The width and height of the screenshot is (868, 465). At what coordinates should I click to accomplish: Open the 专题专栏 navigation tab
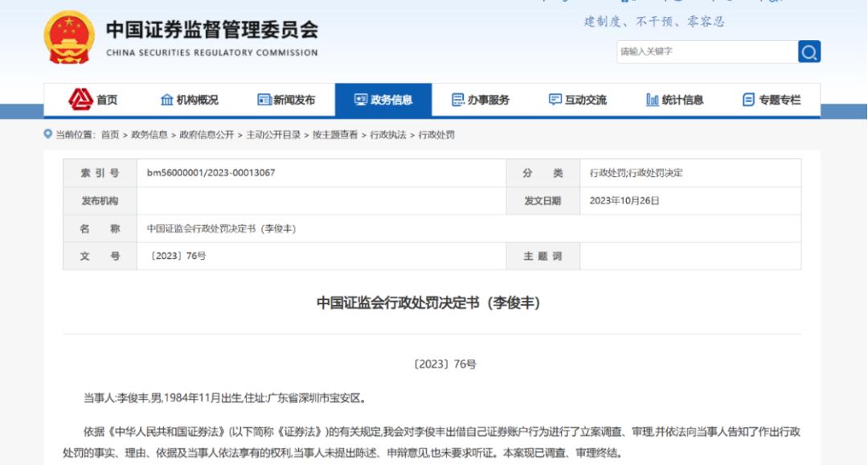click(771, 100)
